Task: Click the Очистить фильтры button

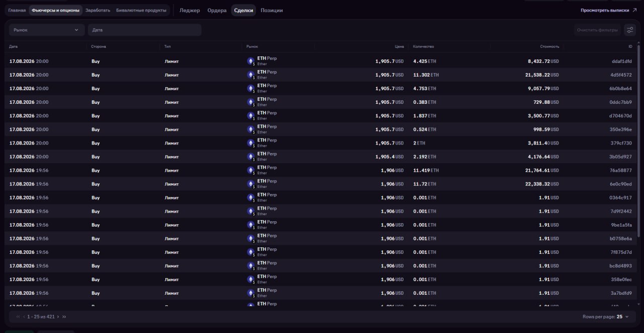Action: 598,30
